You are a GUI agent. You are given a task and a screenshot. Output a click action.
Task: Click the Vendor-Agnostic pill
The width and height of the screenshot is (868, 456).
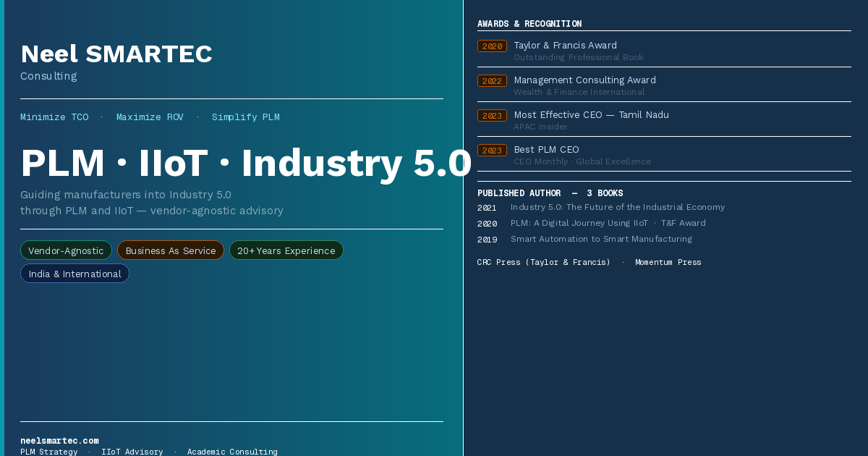[66, 250]
